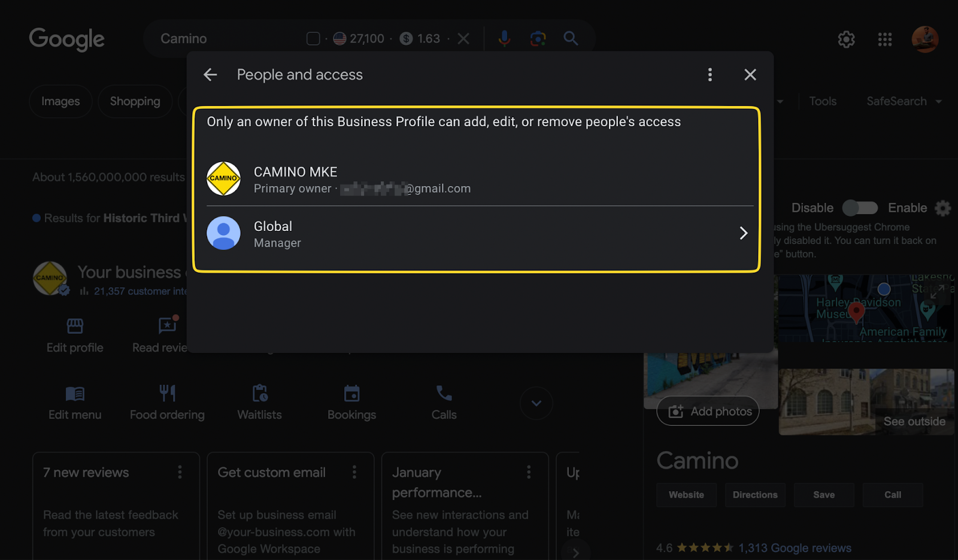Open Waitlists clipboard icon
The width and height of the screenshot is (958, 560).
[x=260, y=393]
